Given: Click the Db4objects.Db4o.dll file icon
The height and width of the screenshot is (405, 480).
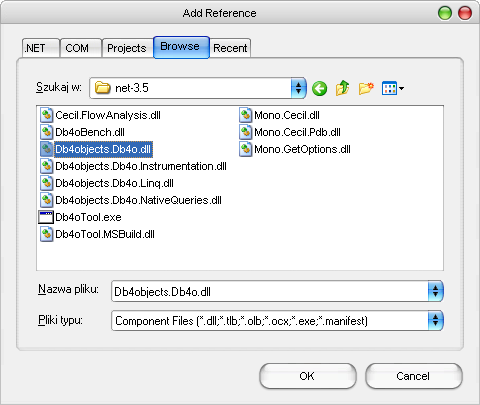Looking at the screenshot, I should [x=46, y=149].
